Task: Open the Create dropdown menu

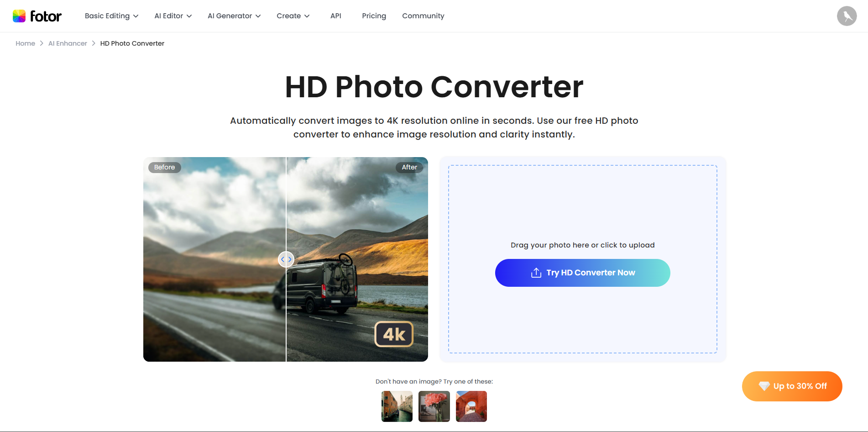Action: pos(293,16)
